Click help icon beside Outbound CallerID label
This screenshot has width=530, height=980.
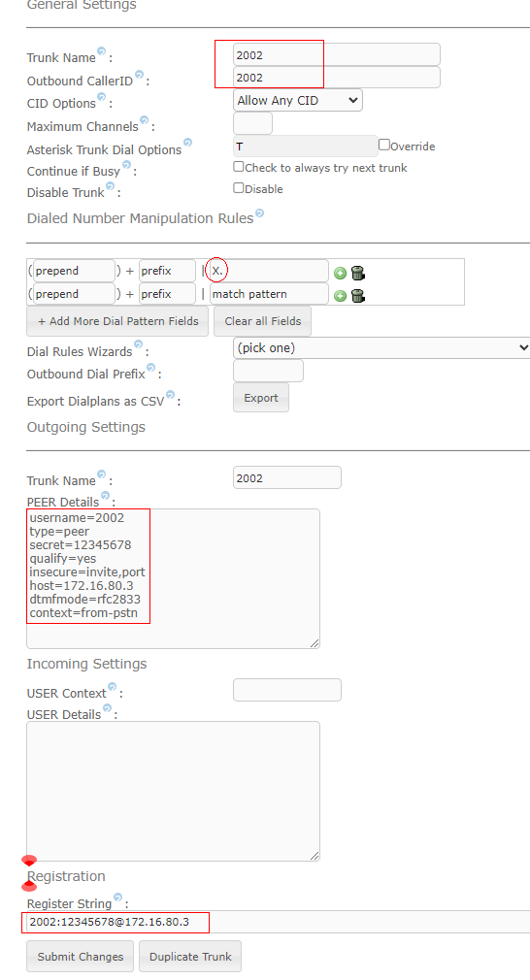point(139,75)
